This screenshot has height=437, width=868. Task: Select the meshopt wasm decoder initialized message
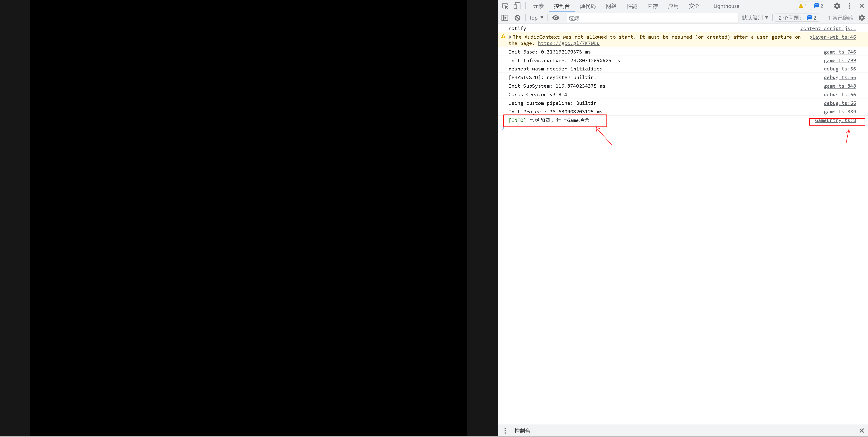tap(556, 69)
